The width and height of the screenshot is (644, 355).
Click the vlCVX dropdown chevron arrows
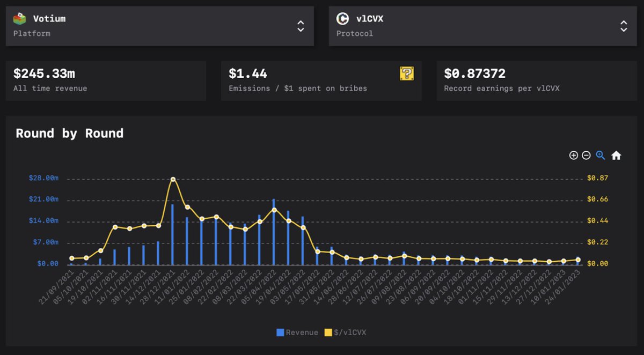pos(624,26)
